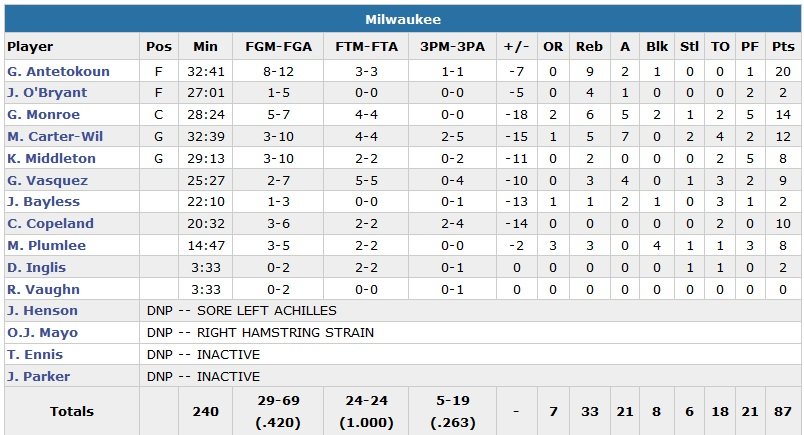Select T. Ennis player link

(x=35, y=355)
